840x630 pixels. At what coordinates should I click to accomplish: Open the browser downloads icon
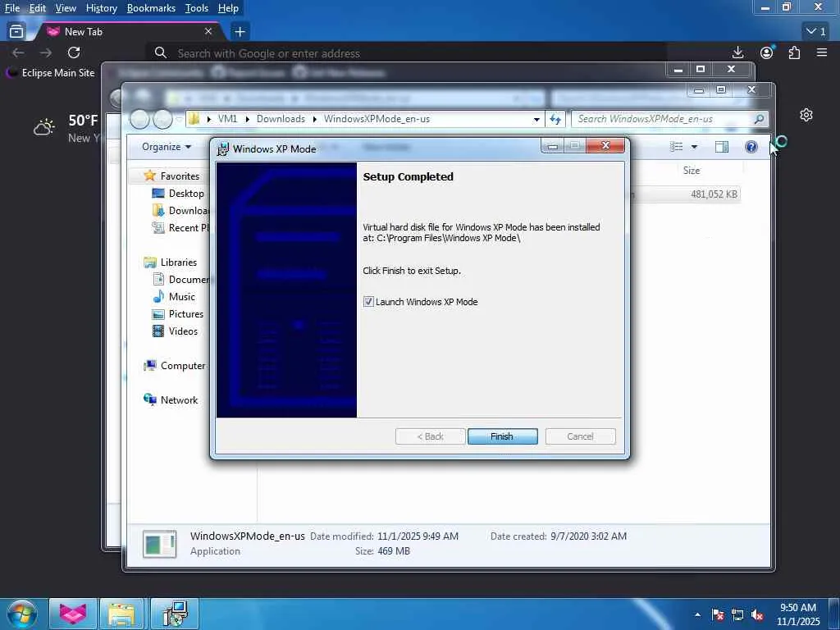click(737, 52)
